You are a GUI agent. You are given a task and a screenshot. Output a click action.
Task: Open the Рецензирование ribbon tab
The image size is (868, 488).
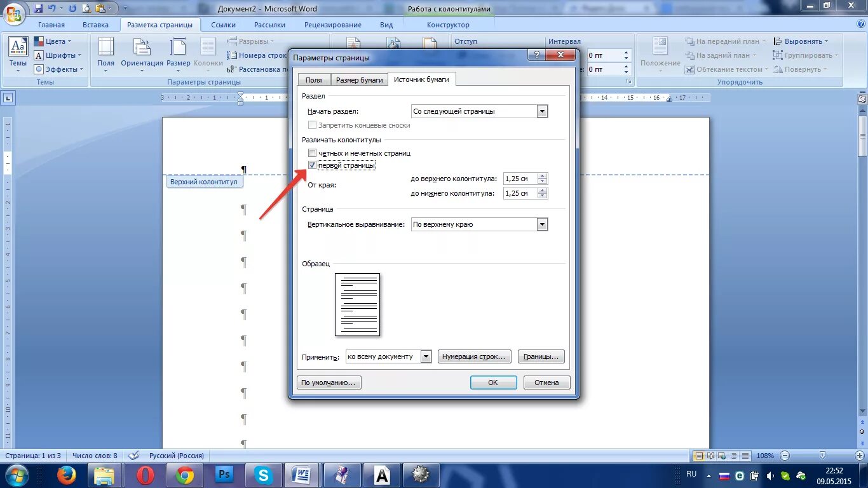tap(333, 25)
